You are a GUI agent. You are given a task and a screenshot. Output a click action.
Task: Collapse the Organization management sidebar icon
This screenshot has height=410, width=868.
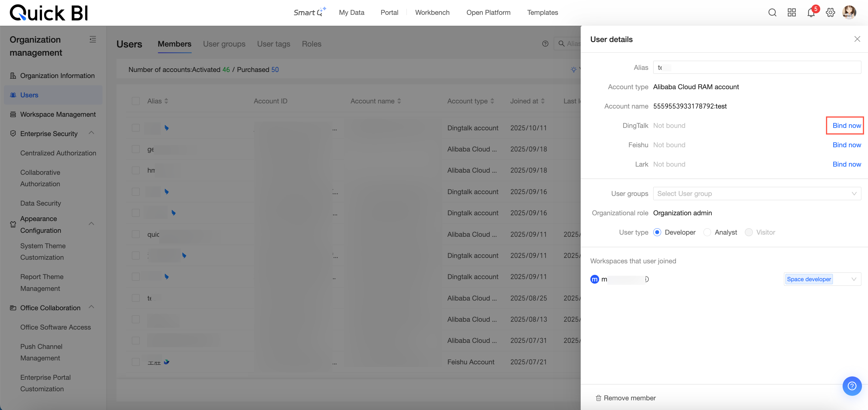tap(93, 39)
